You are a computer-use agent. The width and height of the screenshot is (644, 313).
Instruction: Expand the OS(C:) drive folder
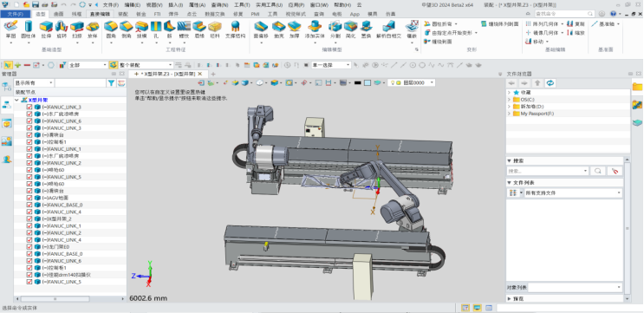pos(510,100)
